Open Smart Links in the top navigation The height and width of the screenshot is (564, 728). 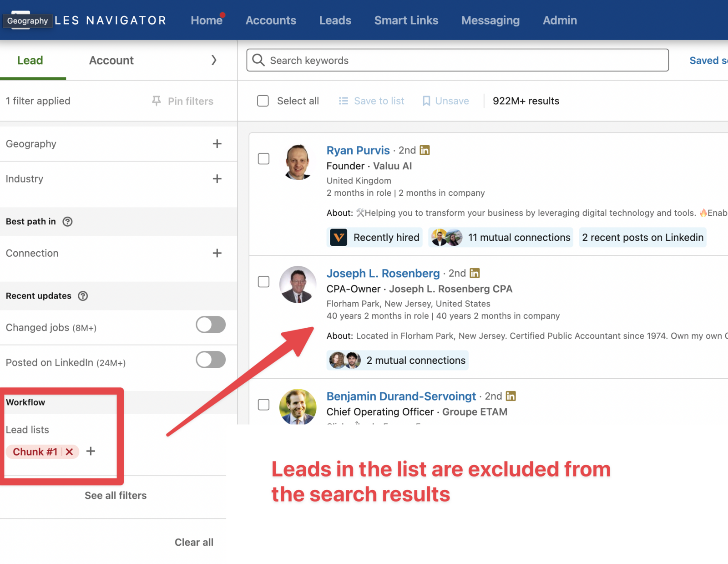click(x=406, y=20)
